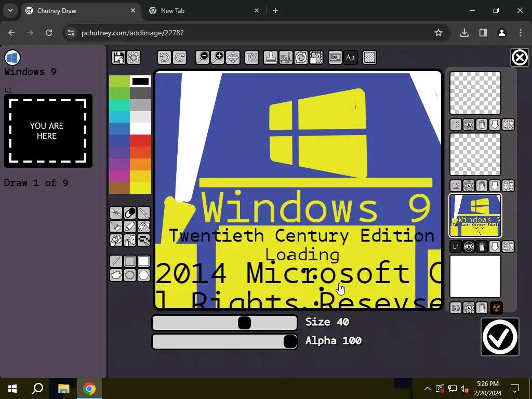Screen dimensions: 532x399
Task: Click the Size slider handle
Action: pyautogui.click(x=244, y=323)
